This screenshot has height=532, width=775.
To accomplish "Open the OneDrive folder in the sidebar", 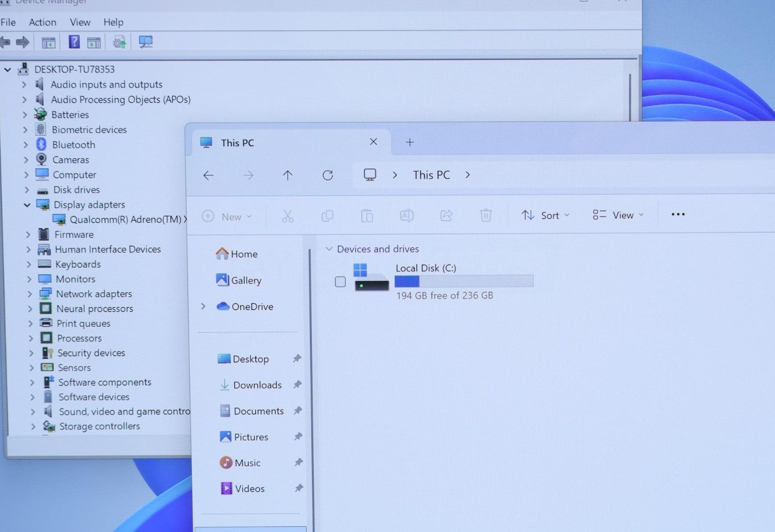I will pyautogui.click(x=252, y=306).
